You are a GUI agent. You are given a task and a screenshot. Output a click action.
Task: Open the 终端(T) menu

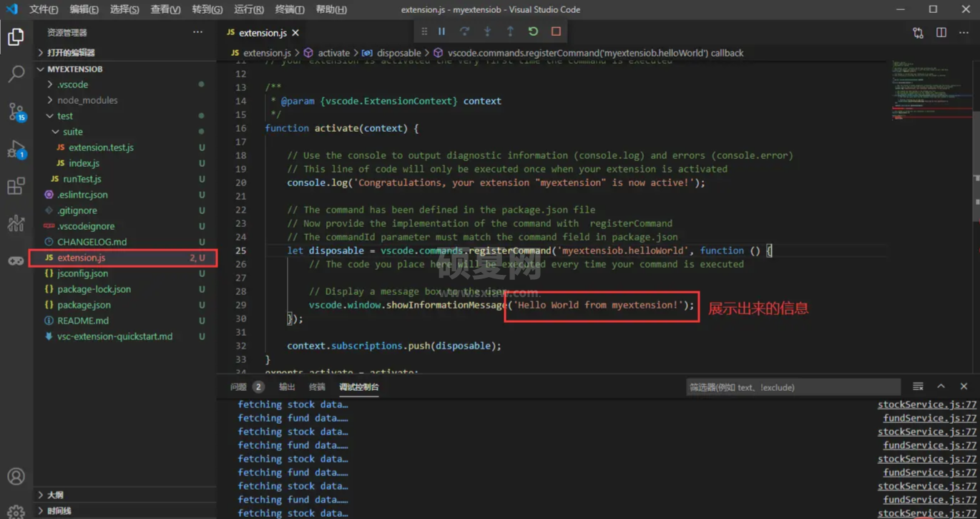[290, 9]
